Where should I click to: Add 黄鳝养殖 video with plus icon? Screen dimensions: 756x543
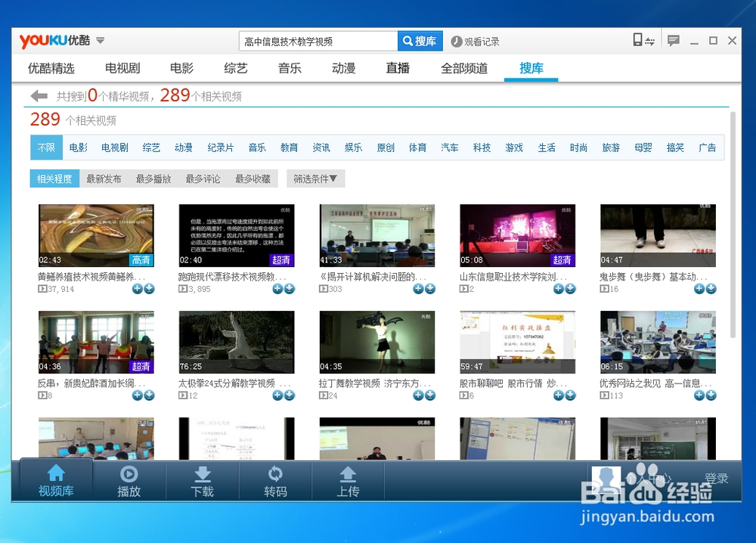138,289
